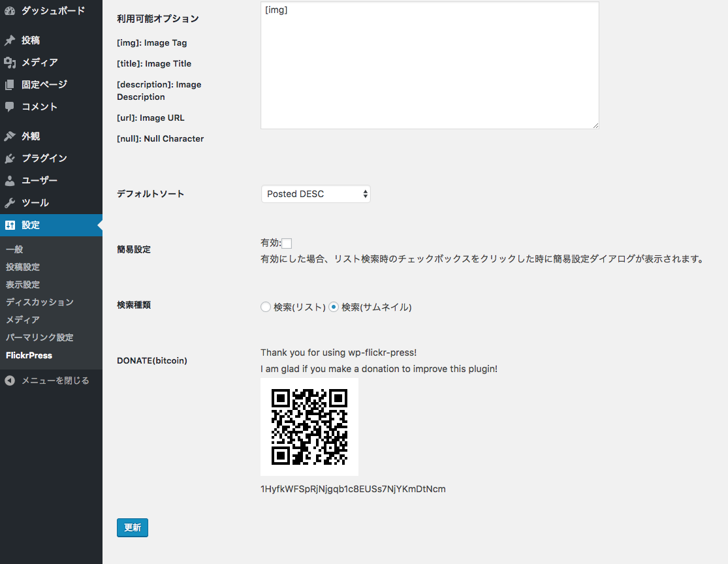
Task: Open パーマリンク設定 submenu
Action: pos(39,337)
